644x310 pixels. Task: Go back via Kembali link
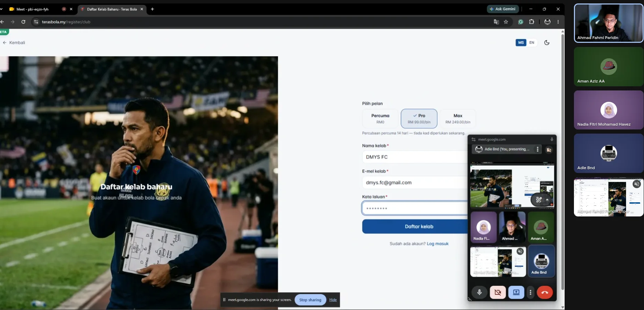click(14, 42)
